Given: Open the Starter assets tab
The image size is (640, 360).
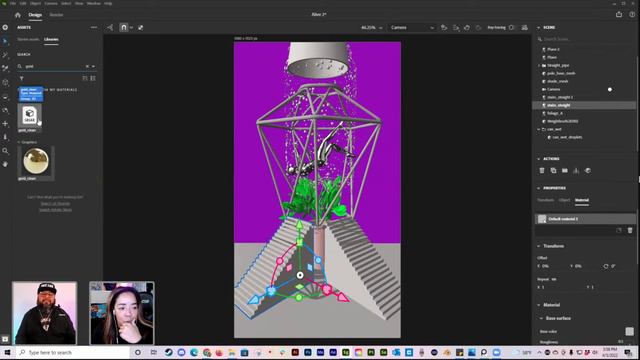Looking at the screenshot, I should [28, 40].
